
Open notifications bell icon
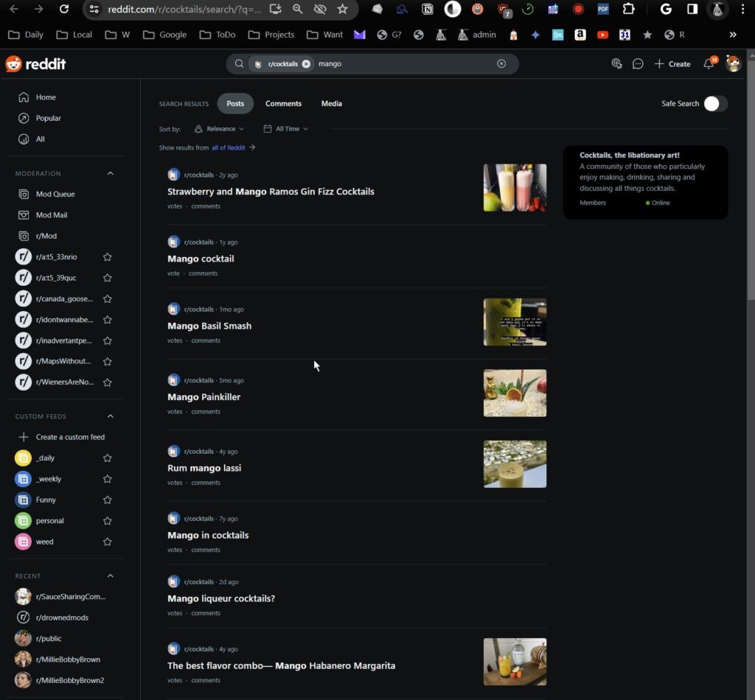(x=709, y=64)
